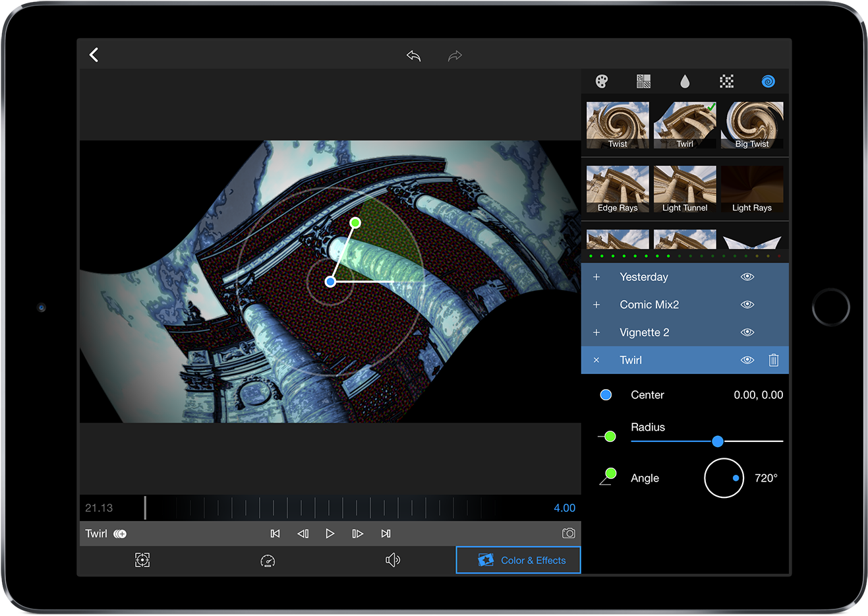Open the color palette effects category

(x=601, y=81)
